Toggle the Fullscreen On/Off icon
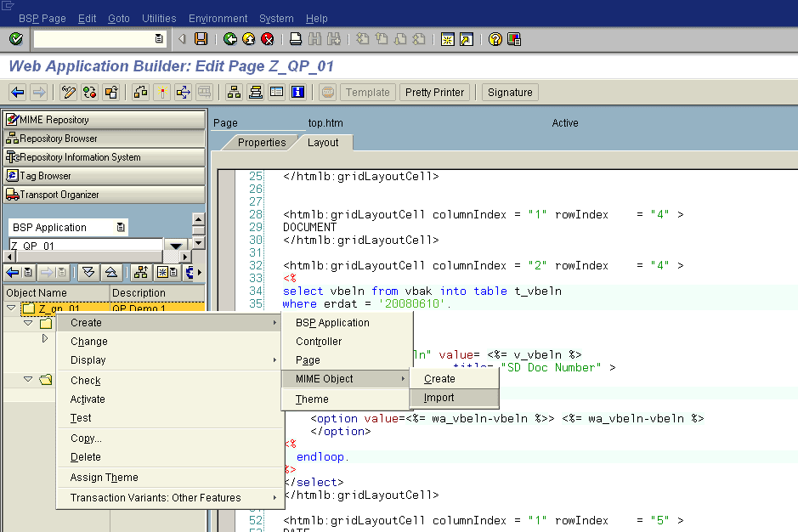798x532 pixels. click(x=277, y=92)
